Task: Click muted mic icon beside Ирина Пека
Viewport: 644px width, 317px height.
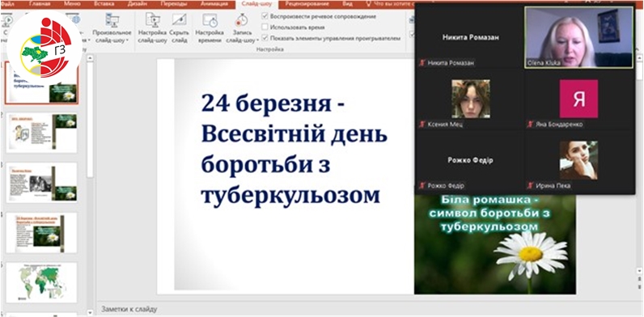Action: click(x=530, y=186)
